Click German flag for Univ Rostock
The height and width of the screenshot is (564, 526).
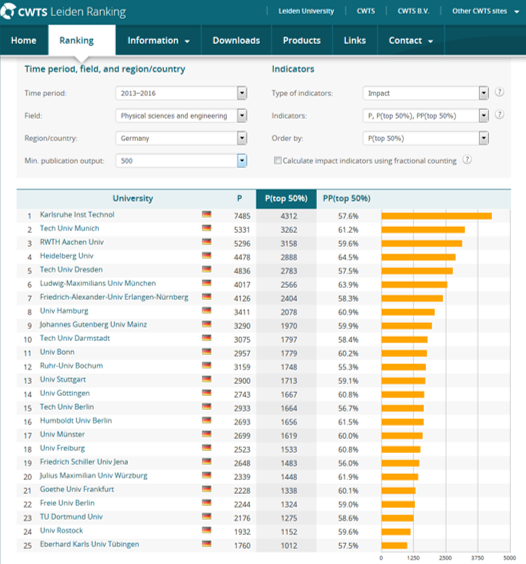207,530
